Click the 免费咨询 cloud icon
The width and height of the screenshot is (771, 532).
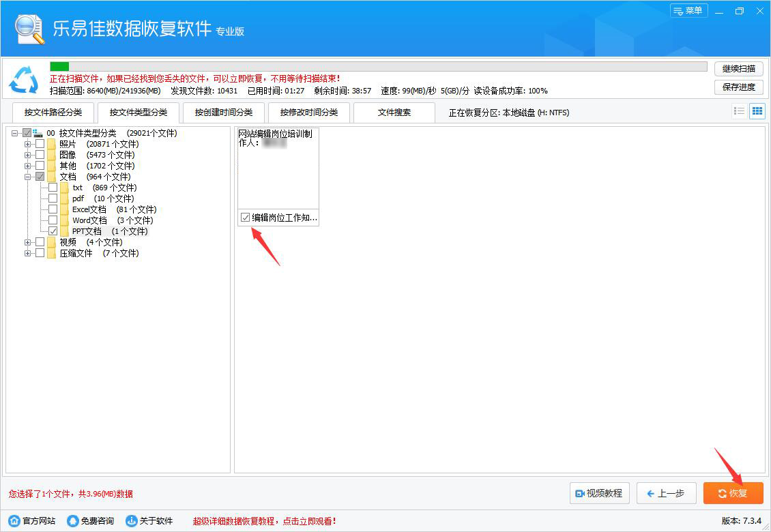point(73,520)
